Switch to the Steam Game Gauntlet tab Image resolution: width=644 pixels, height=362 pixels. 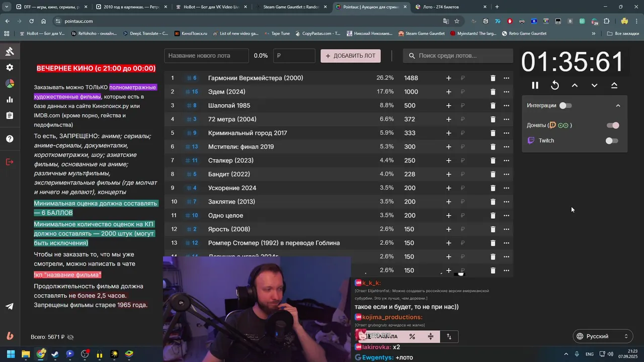coord(291,7)
